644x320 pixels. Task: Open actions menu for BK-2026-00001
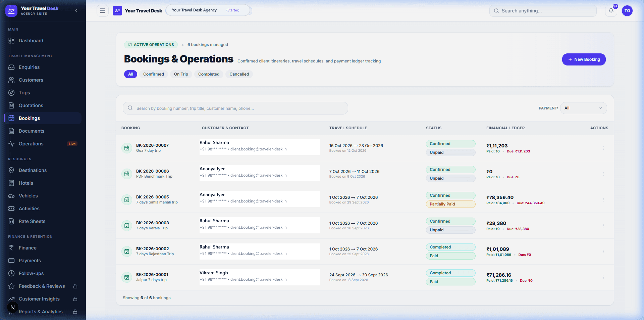click(x=603, y=277)
